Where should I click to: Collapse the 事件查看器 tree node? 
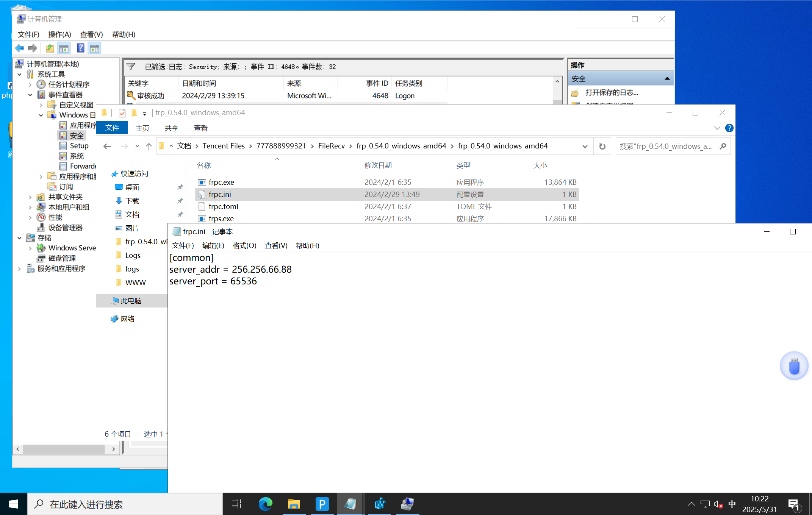[x=30, y=95]
